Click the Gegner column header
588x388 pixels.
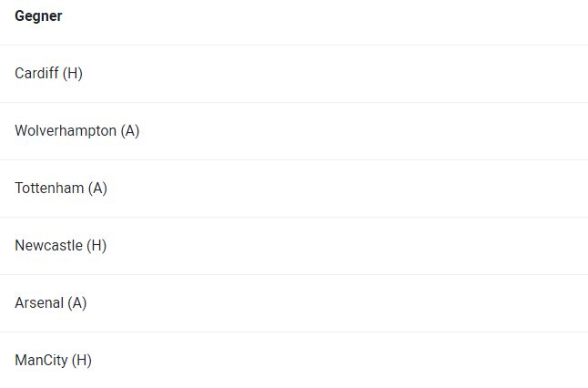(38, 16)
